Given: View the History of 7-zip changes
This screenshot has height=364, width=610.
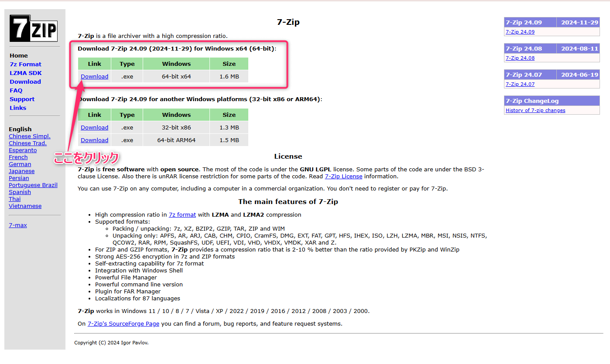Looking at the screenshot, I should 535,110.
